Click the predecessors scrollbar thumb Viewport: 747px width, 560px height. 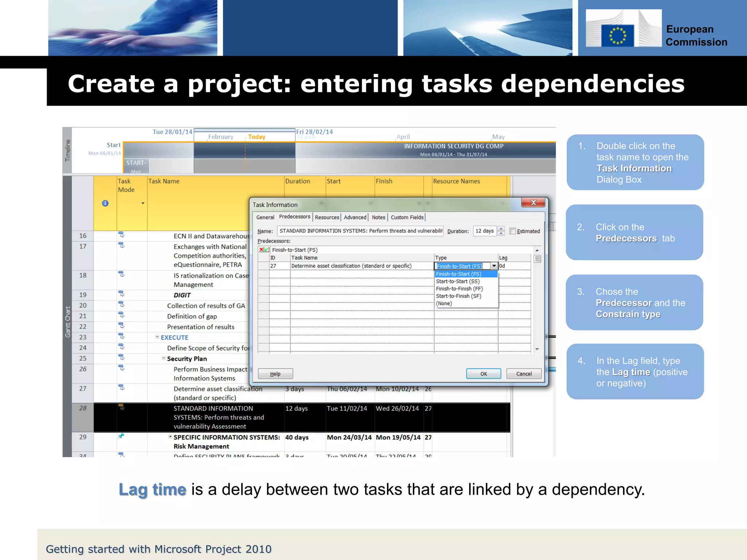pyautogui.click(x=537, y=259)
